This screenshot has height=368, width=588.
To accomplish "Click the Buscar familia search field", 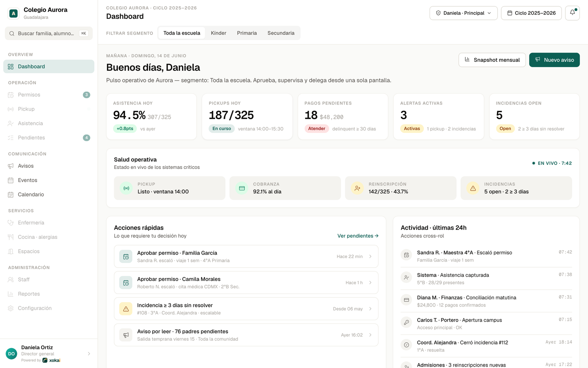I will point(49,33).
